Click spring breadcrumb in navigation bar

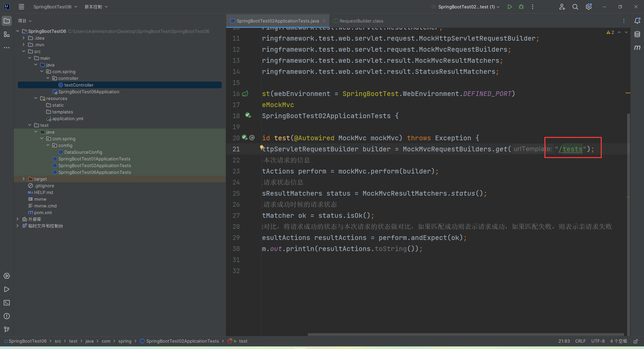point(125,341)
